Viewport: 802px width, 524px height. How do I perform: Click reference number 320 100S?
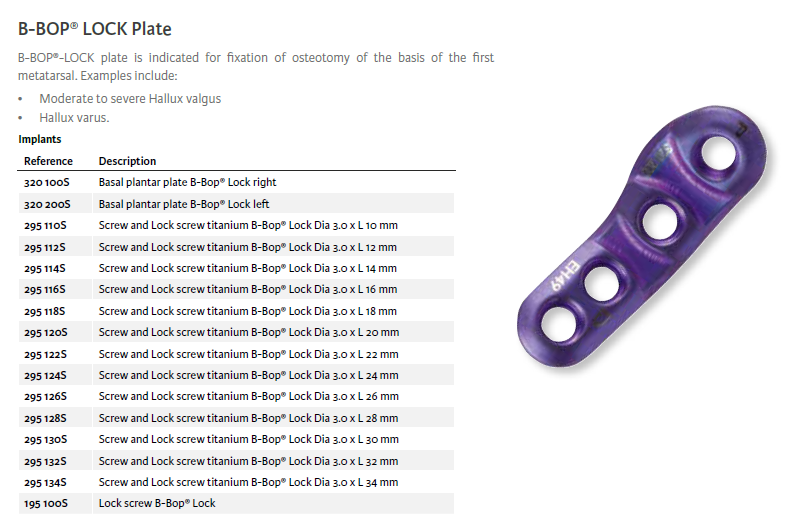pyautogui.click(x=45, y=183)
